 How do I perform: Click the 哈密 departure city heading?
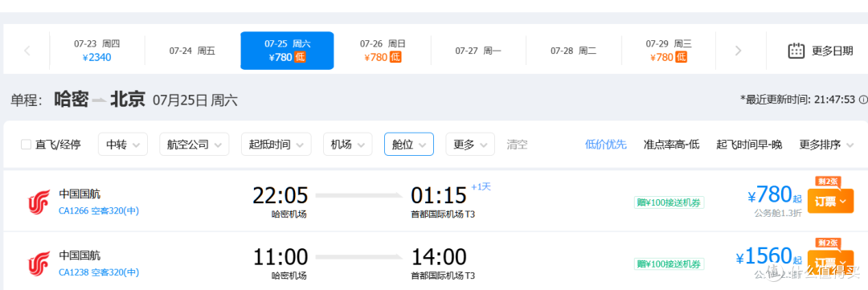[x=72, y=100]
